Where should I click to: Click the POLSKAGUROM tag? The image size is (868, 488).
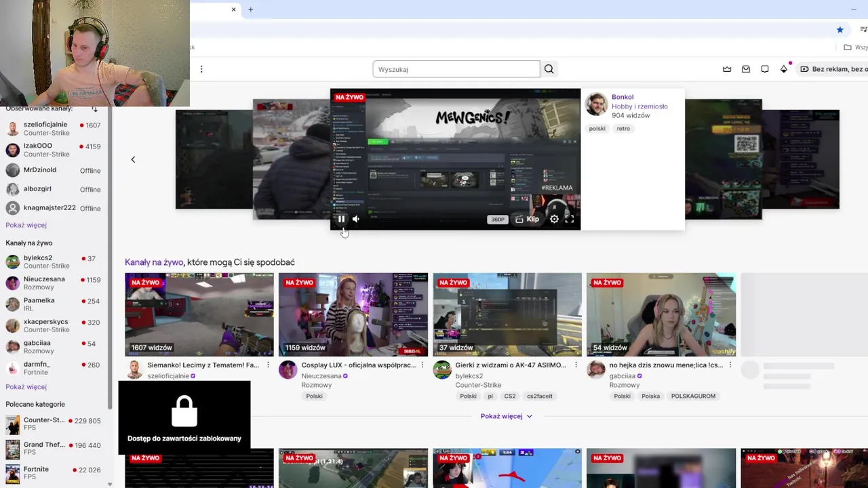pyautogui.click(x=693, y=396)
